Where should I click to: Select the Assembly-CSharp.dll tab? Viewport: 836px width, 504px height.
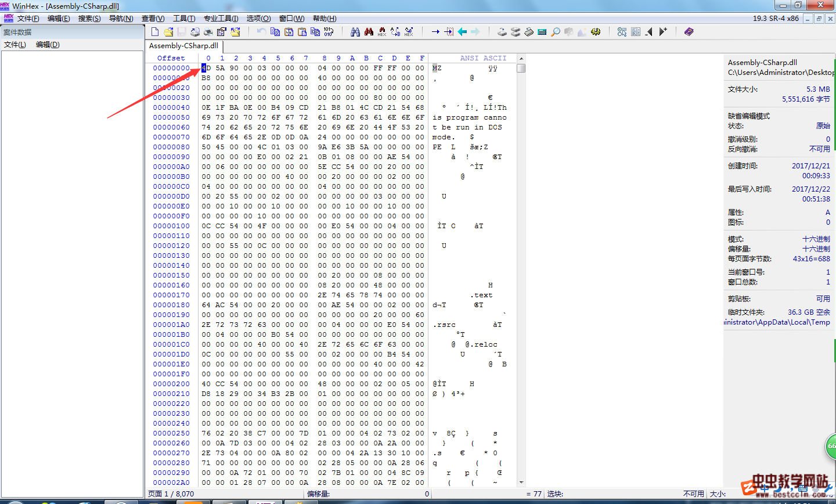tap(183, 46)
